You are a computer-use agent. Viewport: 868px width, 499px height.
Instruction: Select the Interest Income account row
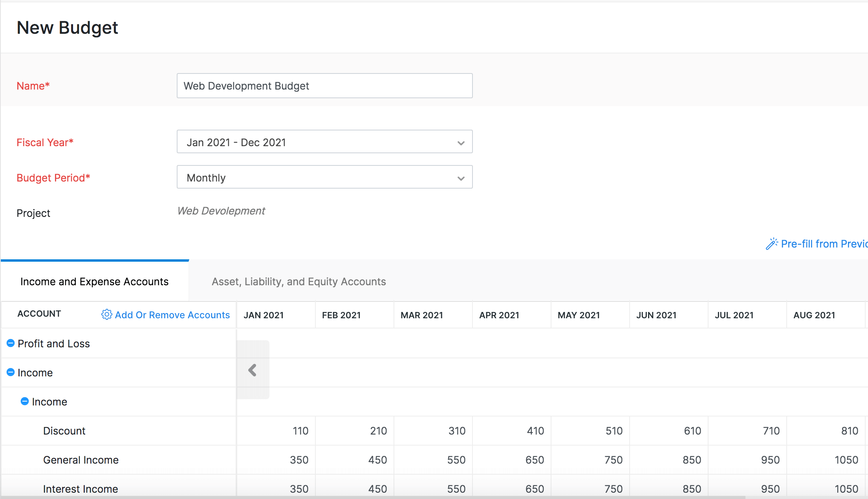[x=80, y=489]
